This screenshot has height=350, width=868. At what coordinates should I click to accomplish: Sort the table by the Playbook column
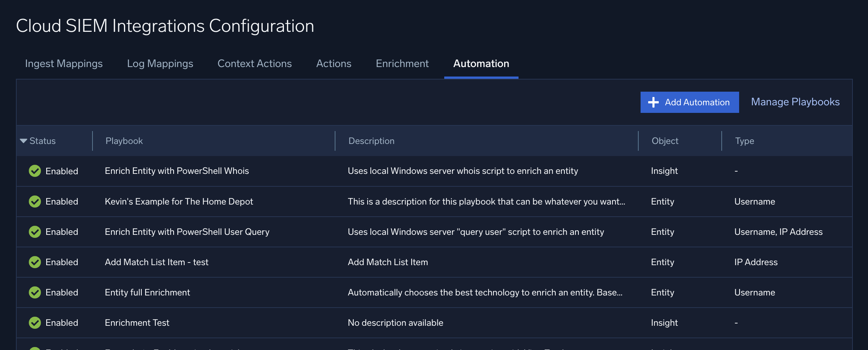pos(124,141)
